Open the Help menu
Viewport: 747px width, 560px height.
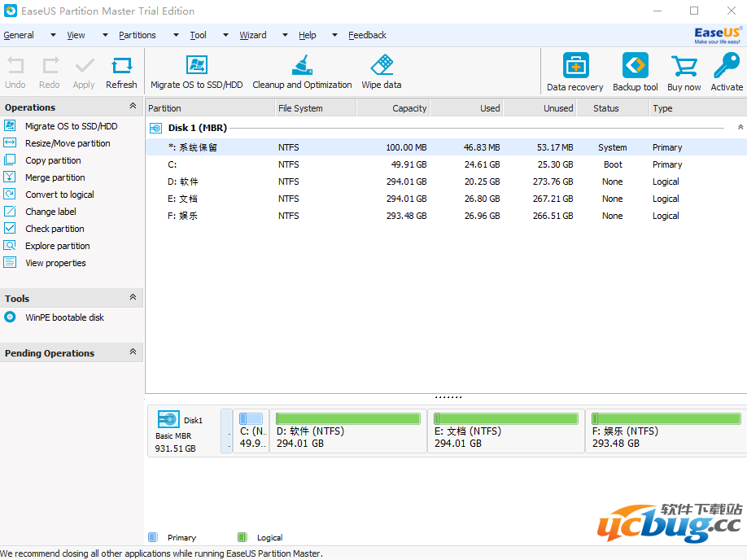point(308,35)
